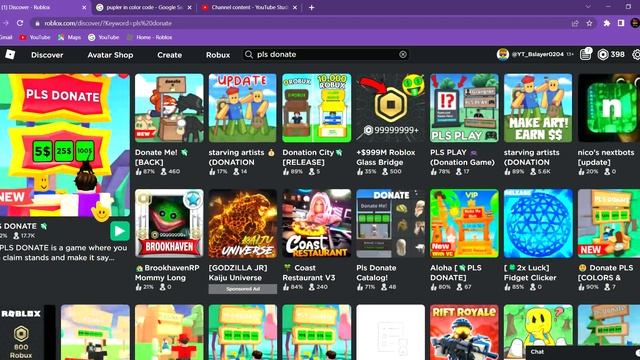The height and width of the screenshot is (360, 640).
Task: Open the Maps bookmark
Action: pyautogui.click(x=69, y=37)
